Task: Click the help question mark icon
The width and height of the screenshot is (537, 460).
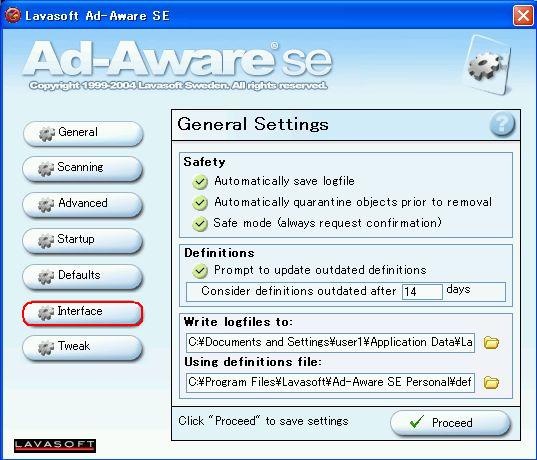Action: pos(502,124)
